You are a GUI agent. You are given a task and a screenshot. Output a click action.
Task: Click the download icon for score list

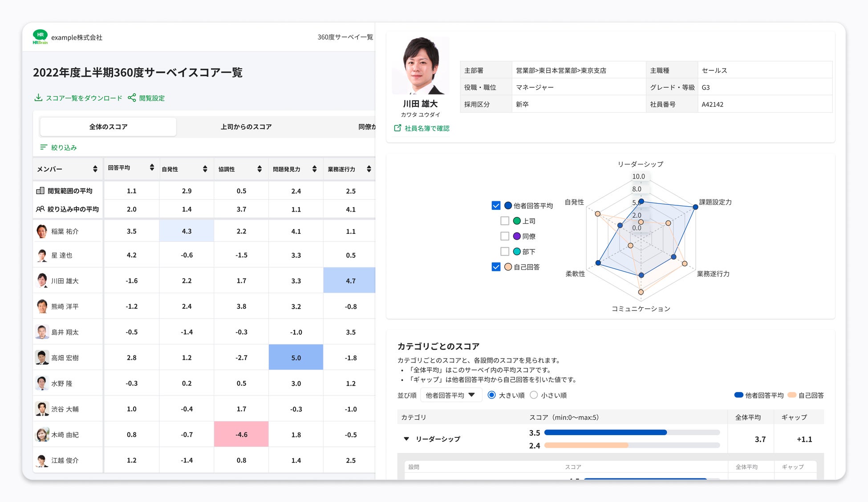(x=38, y=98)
